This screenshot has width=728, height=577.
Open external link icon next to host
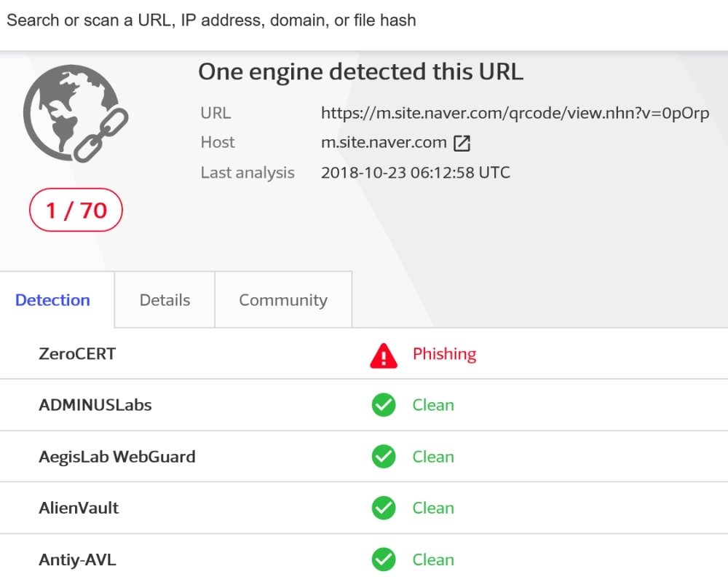462,143
